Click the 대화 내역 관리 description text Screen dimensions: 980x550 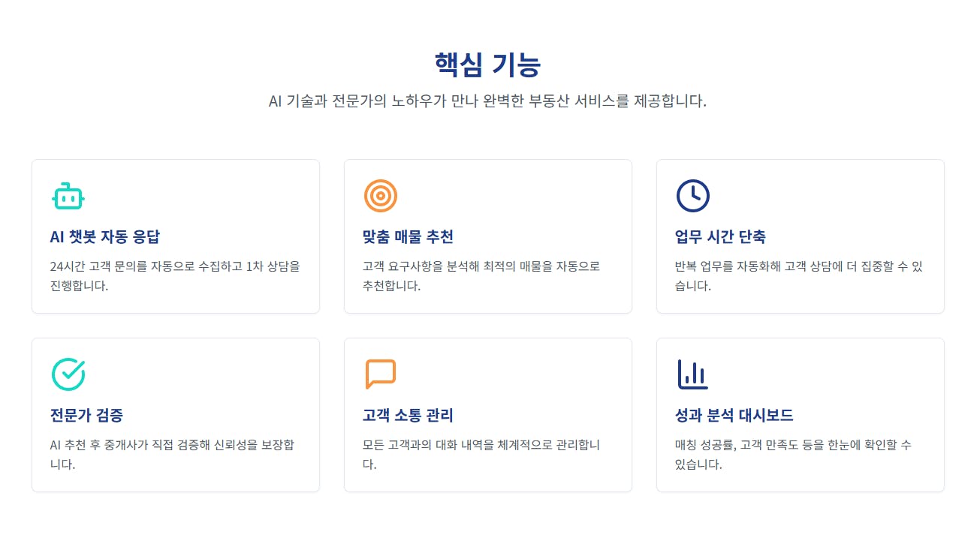click(x=481, y=454)
